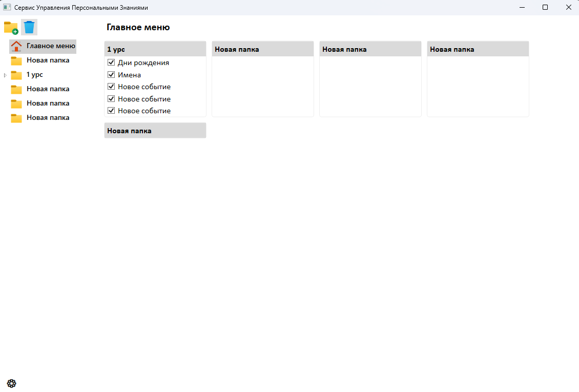Click the Главное меню page heading

pyautogui.click(x=138, y=27)
